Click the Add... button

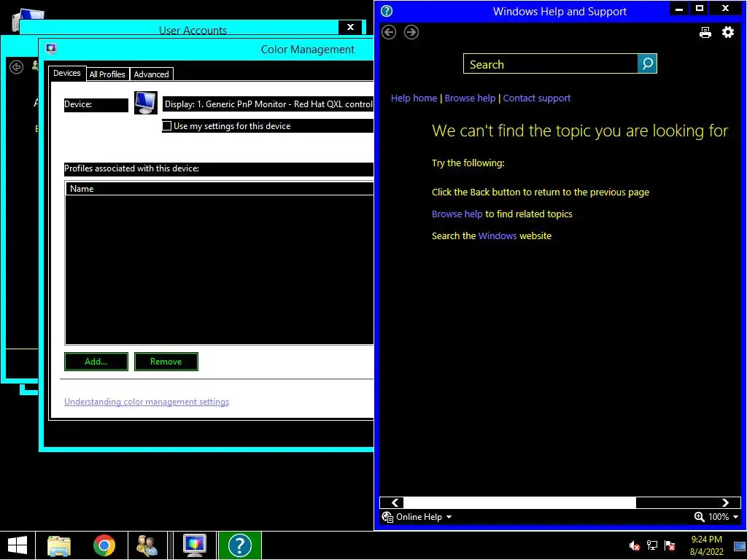[x=96, y=362]
